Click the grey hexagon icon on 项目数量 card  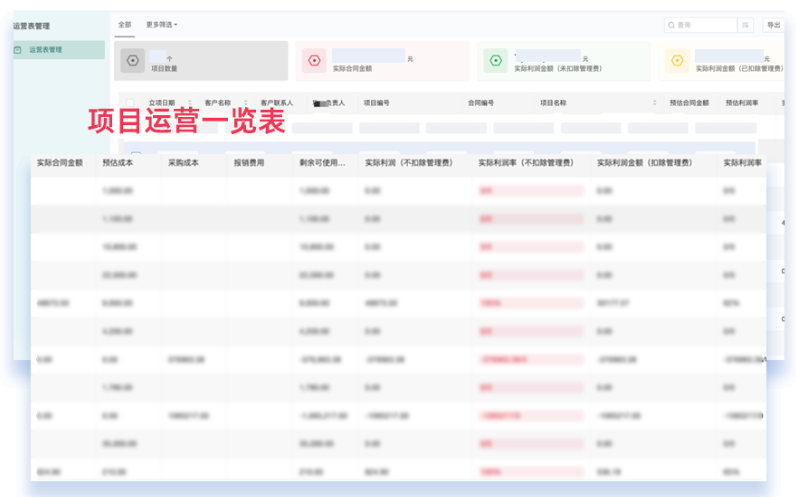[x=132, y=60]
